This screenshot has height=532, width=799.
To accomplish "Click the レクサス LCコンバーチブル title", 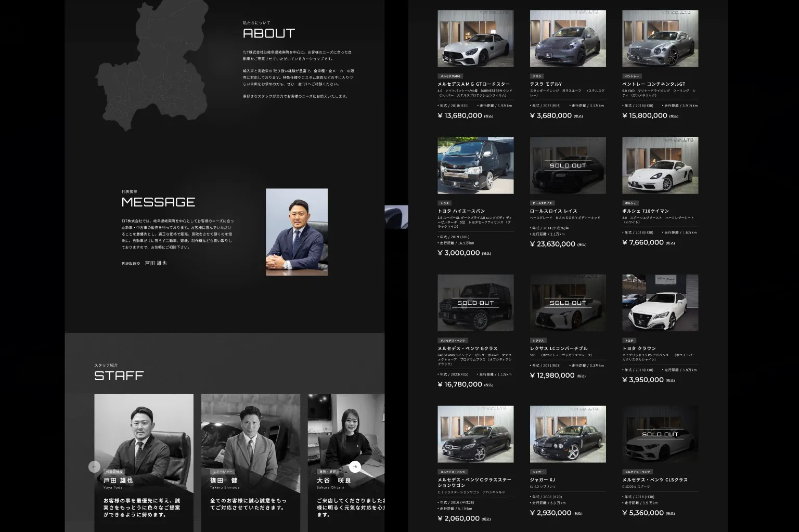I will pos(559,348).
